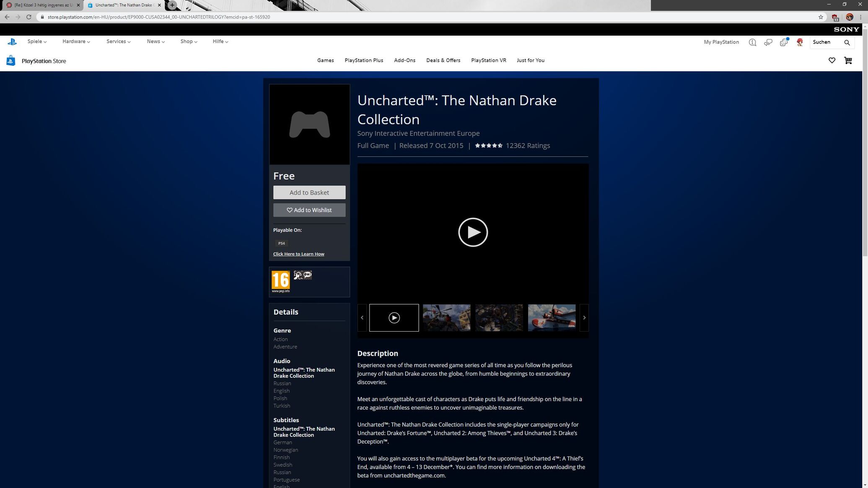Screen dimensions: 868x488
Task: Click the game cover placeholder image
Action: click(x=309, y=125)
